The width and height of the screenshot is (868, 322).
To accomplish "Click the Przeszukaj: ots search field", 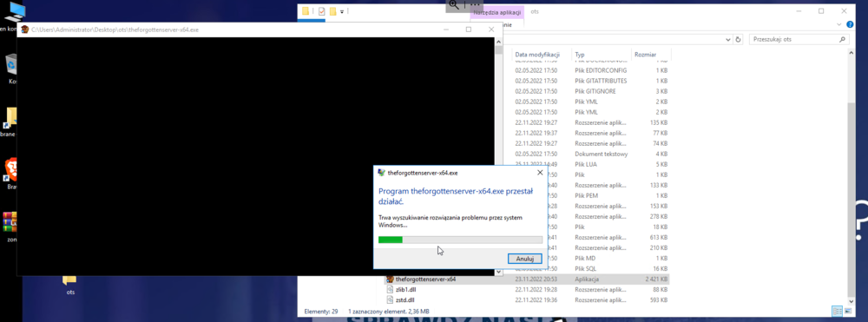I will coord(799,40).
